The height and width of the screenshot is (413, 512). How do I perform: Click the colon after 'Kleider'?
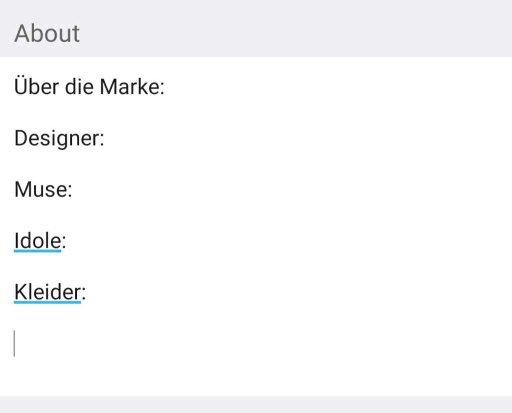[x=84, y=294]
